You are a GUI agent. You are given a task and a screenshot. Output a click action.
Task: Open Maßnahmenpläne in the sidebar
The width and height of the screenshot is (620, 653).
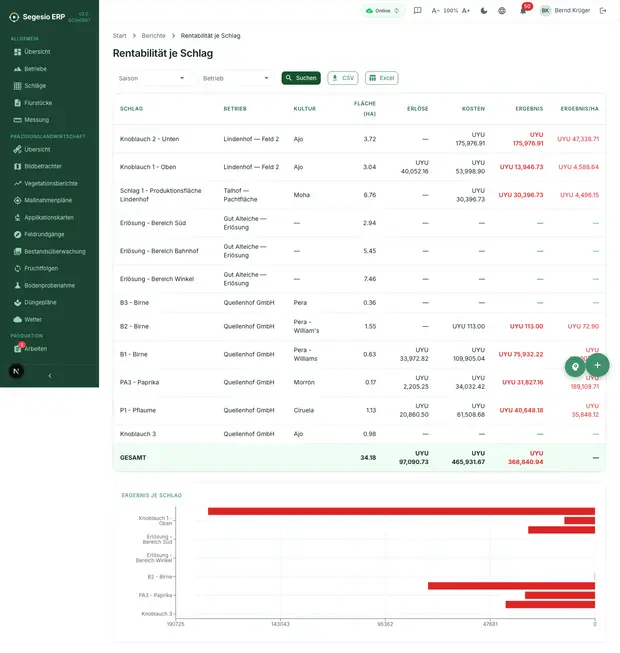click(x=49, y=200)
